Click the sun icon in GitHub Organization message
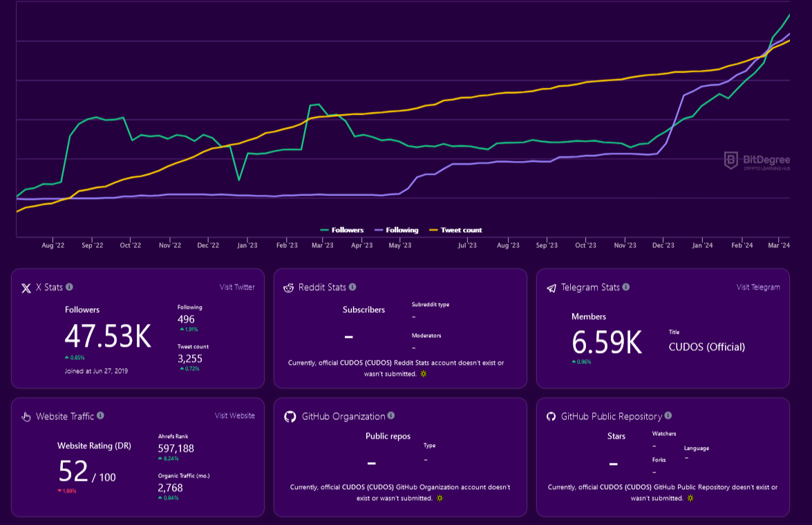The width and height of the screenshot is (812, 525). 440,498
